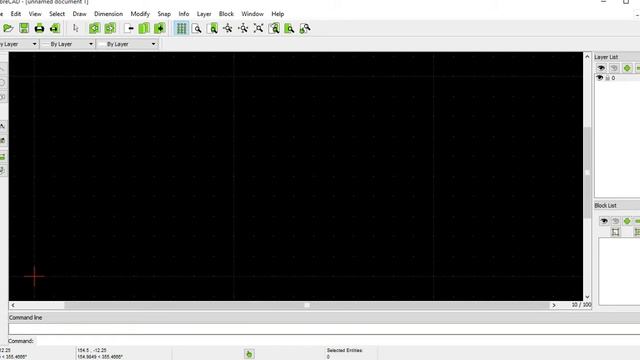Click the Selected Entities status label
This screenshot has width=640, height=360.
[344, 350]
